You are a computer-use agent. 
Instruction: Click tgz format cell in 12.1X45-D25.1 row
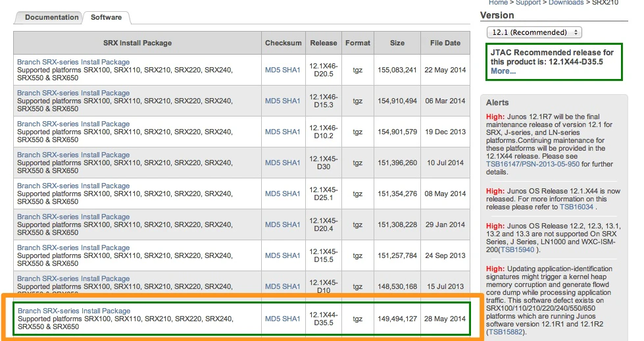358,194
